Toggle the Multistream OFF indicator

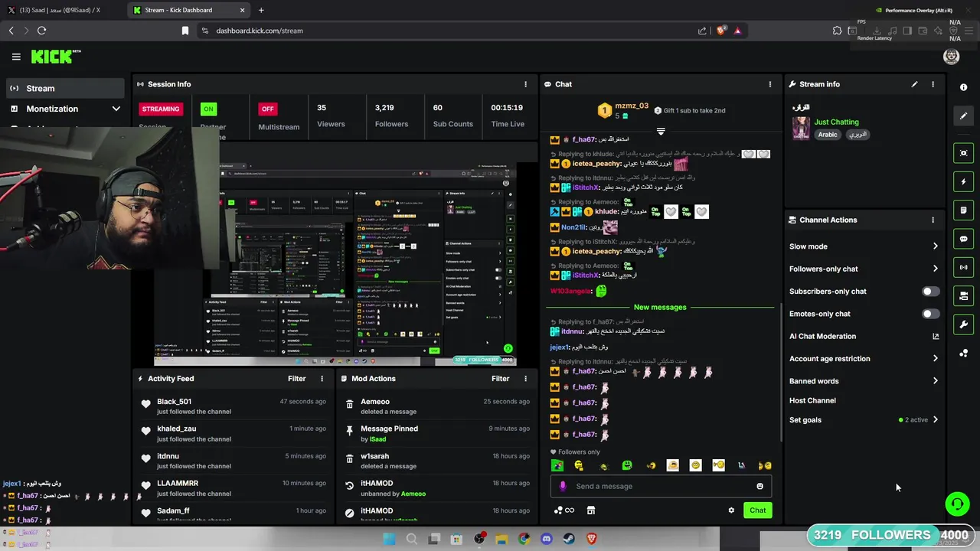(267, 109)
